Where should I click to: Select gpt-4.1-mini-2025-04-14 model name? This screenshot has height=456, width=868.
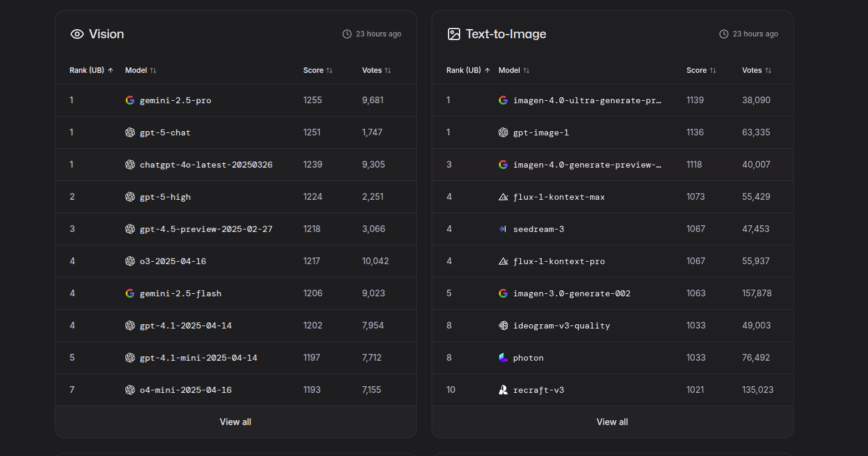click(x=199, y=358)
